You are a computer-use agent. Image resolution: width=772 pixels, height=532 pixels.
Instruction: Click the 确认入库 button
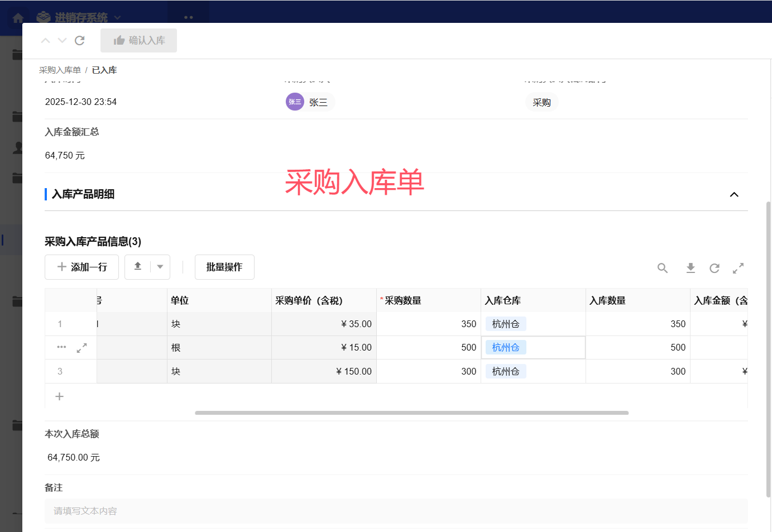click(x=139, y=40)
